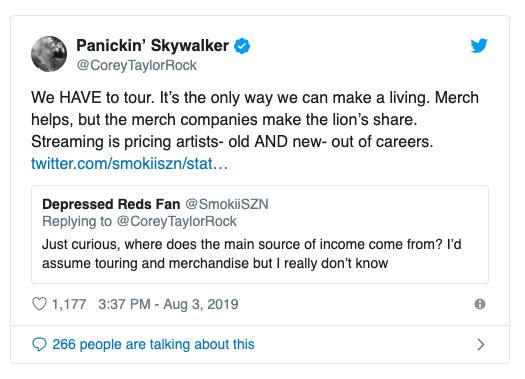Click the 1,177 likes count

point(69,304)
